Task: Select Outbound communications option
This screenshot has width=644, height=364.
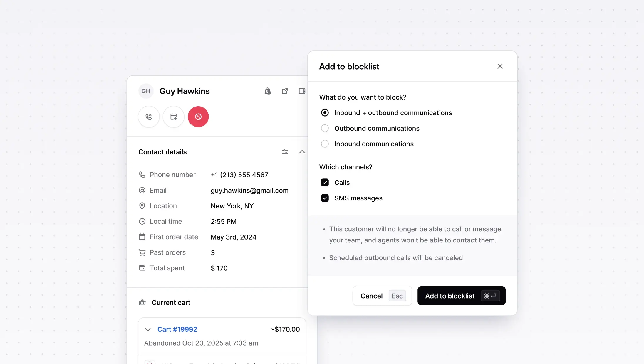Action: point(325,128)
